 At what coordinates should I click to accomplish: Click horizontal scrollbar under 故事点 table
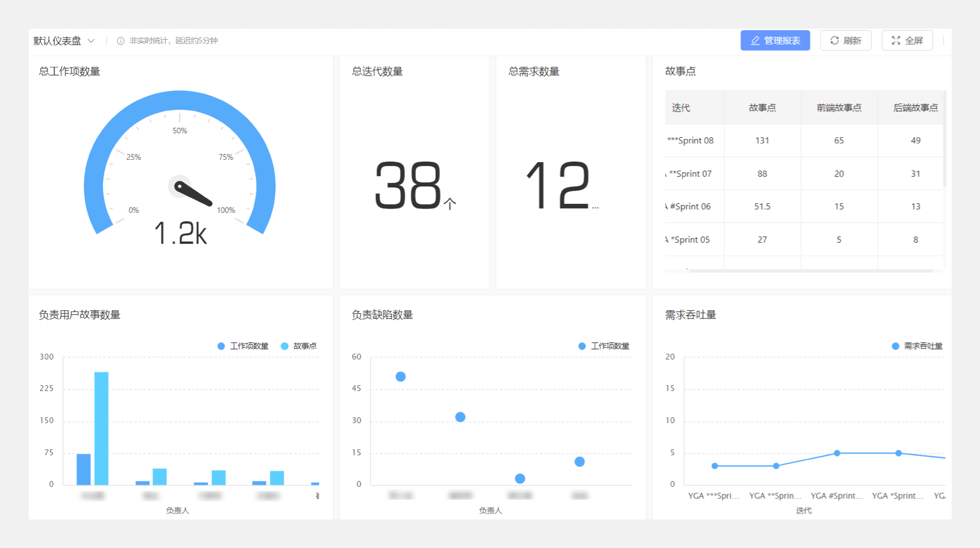(x=809, y=270)
